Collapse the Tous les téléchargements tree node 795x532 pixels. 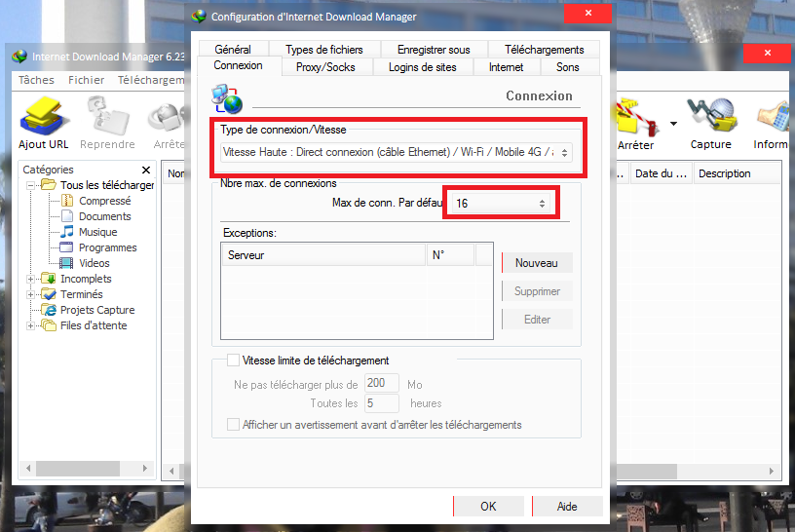coord(31,186)
